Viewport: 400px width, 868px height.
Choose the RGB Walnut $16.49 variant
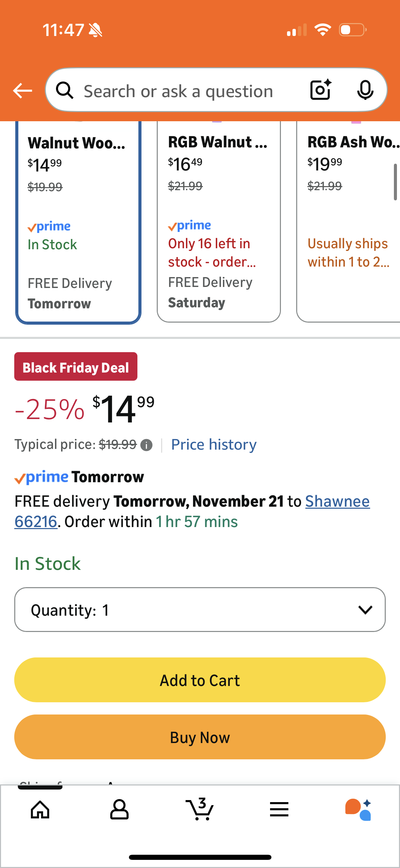pos(219,221)
